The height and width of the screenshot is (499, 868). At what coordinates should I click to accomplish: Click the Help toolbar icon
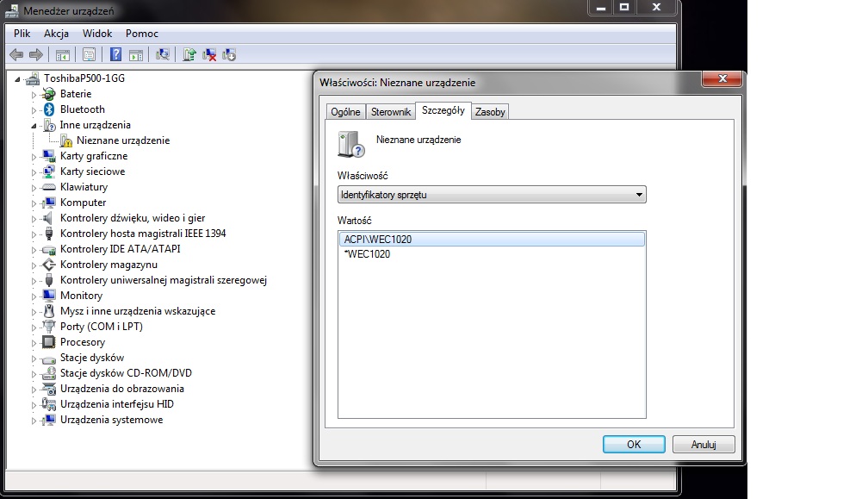(x=115, y=54)
